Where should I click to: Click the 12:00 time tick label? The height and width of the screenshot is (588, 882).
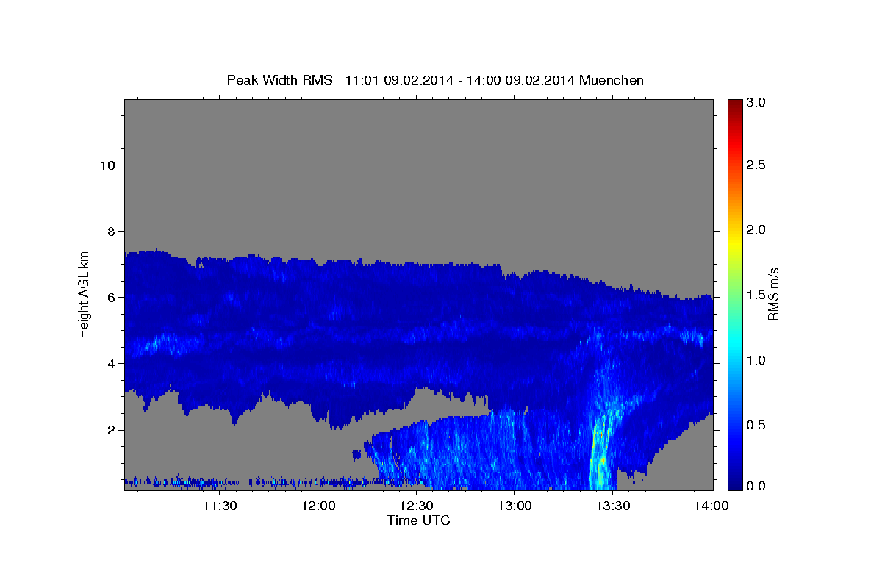[x=318, y=506]
